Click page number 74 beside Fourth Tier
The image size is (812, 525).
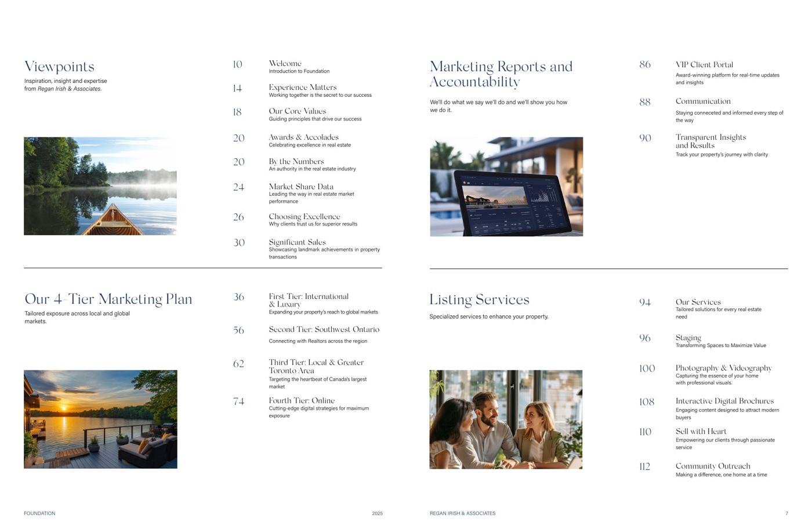pyautogui.click(x=238, y=401)
